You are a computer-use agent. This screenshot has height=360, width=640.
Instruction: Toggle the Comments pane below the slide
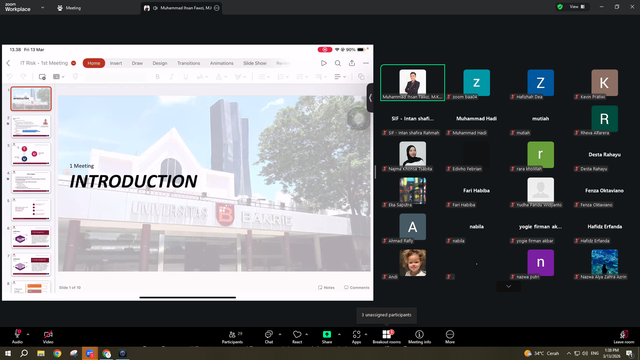pyautogui.click(x=357, y=287)
